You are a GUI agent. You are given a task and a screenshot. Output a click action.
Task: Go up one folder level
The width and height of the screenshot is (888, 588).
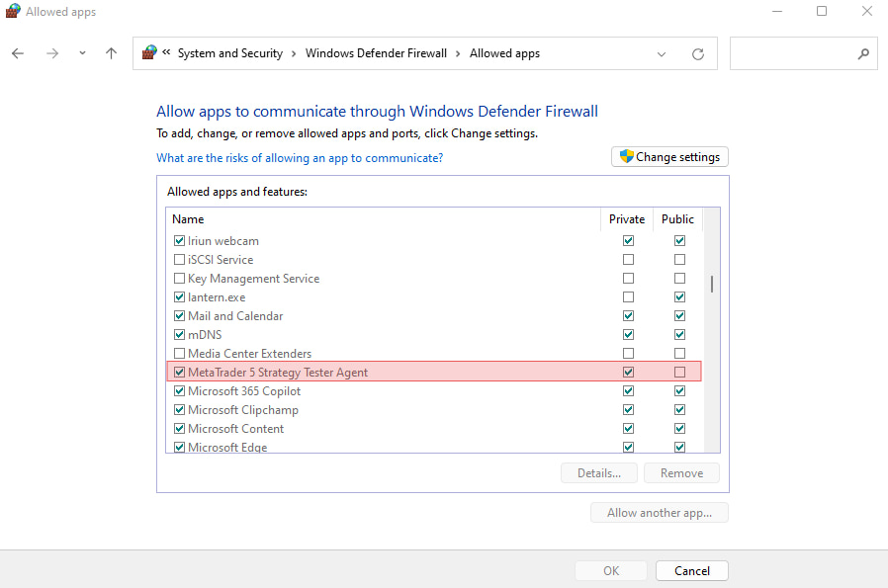(111, 53)
